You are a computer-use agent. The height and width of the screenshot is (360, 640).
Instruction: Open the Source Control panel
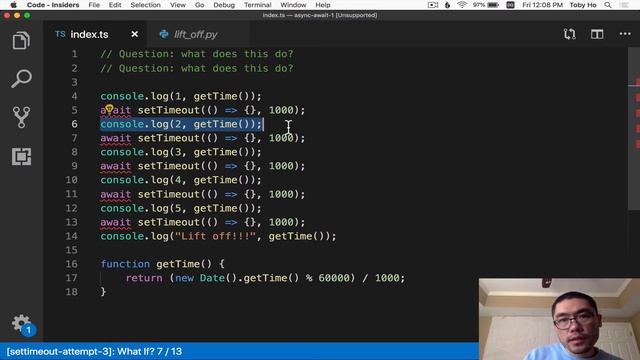pyautogui.click(x=21, y=117)
